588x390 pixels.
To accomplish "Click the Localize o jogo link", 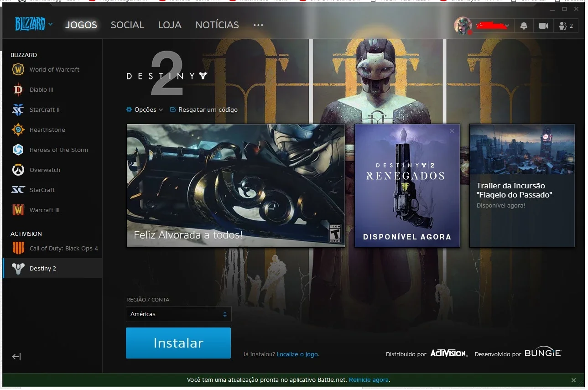I will click(298, 354).
